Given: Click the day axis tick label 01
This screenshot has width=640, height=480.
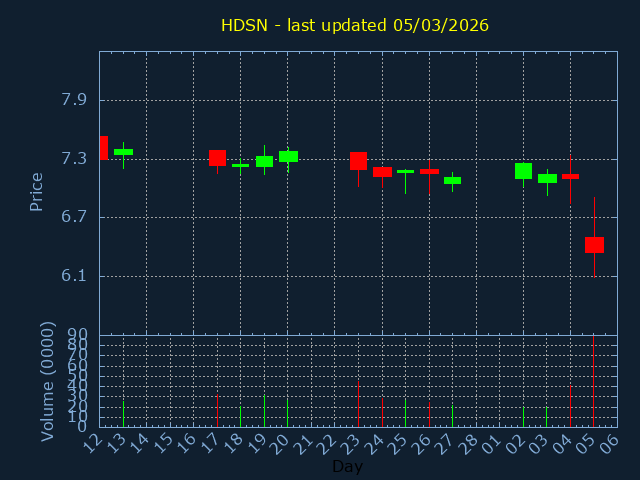Looking at the screenshot, I should click(493, 444).
